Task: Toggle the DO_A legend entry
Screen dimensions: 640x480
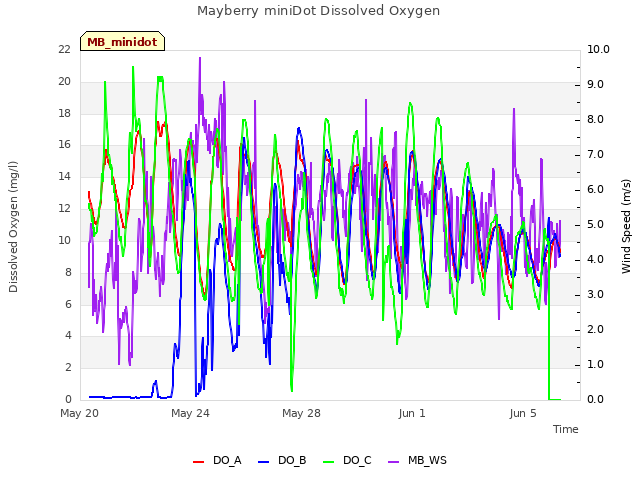Action: 217,461
